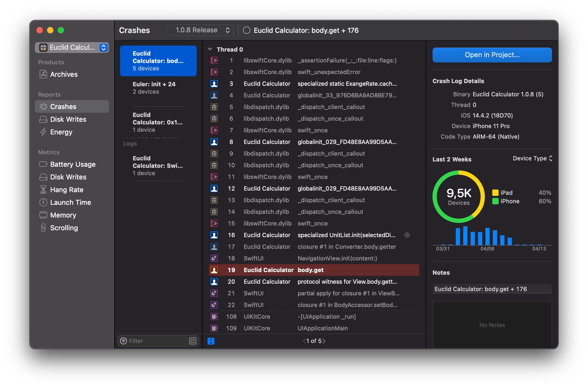Select frame 4 globalinit_33 row
588x388 pixels.
(x=314, y=95)
